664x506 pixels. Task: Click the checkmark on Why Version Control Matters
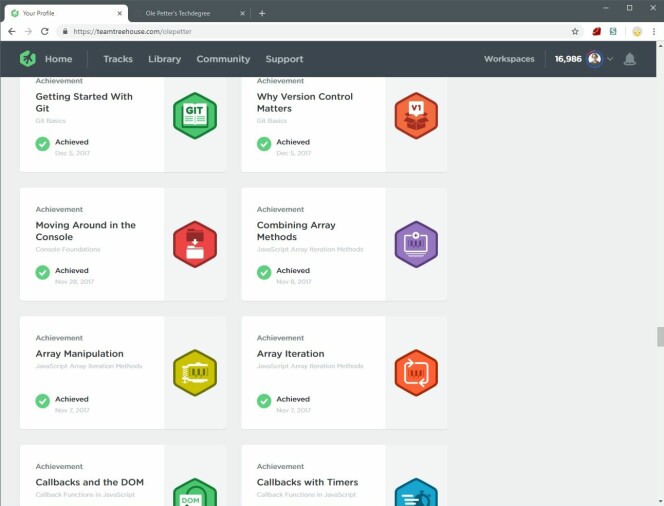pyautogui.click(x=264, y=144)
